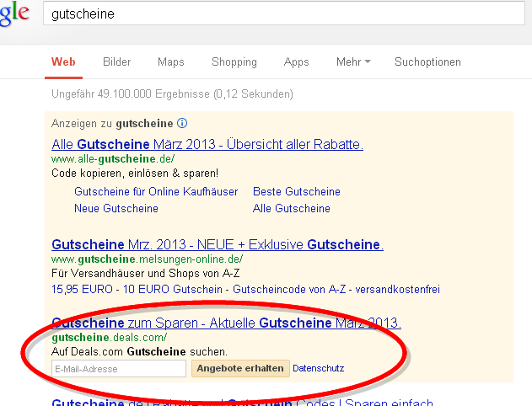The width and height of the screenshot is (532, 406).
Task: Open the 10 EURO Gutschein sitelink
Action: [x=172, y=289]
